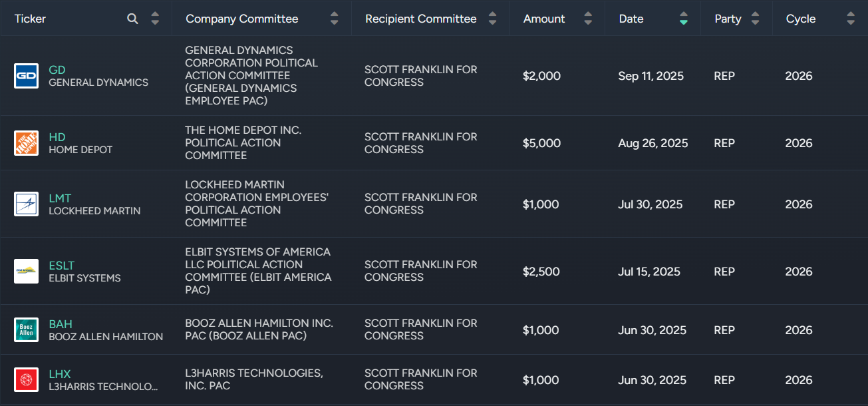868x406 pixels.
Task: Click the L3Harris logo icon
Action: (27, 380)
